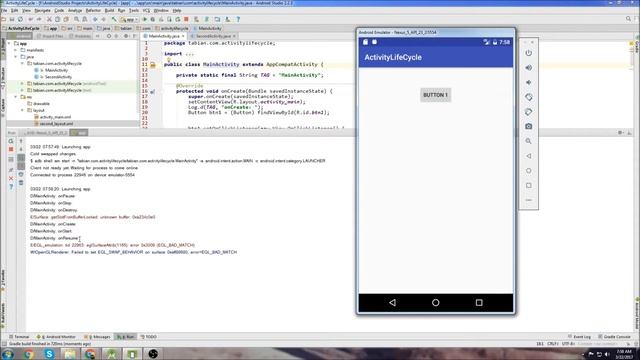Image resolution: width=640 pixels, height=360 pixels.
Task: Open Terminal tool window button
Action: 19,337
